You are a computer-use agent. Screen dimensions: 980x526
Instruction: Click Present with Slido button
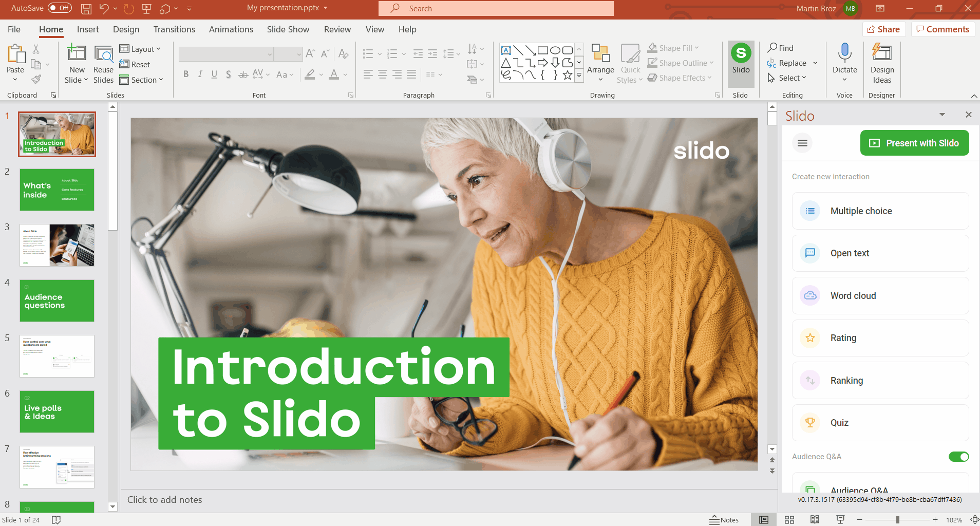[914, 143]
